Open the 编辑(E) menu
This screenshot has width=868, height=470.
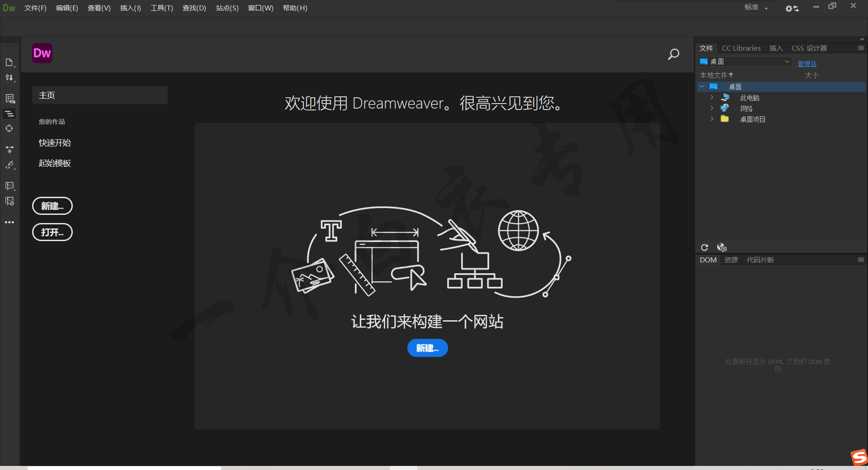67,8
